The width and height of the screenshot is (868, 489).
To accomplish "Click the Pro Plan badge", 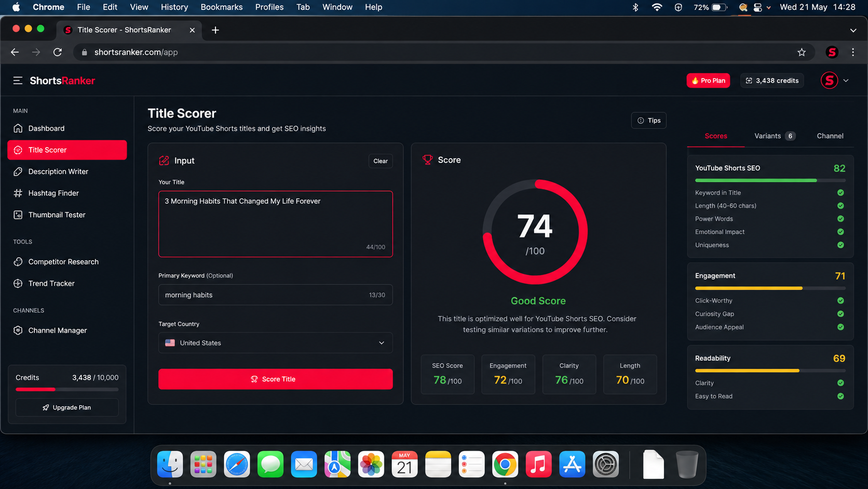I will pyautogui.click(x=708, y=81).
